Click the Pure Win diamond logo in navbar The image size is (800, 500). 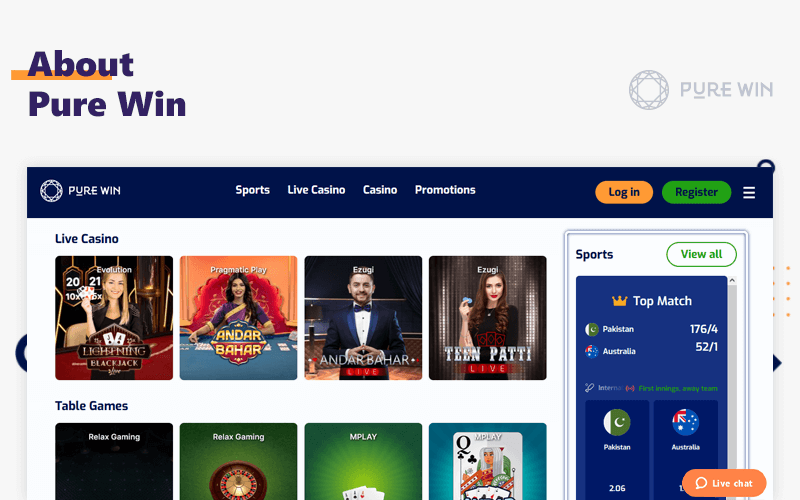(51, 191)
